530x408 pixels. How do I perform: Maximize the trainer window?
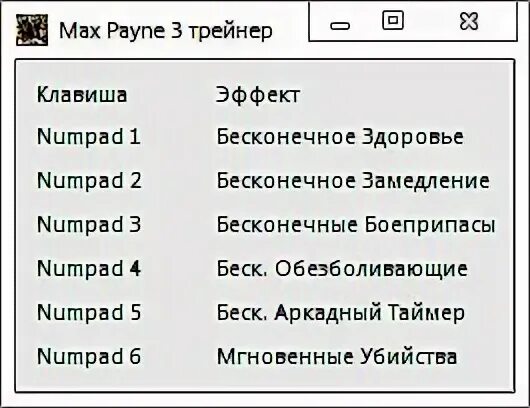pyautogui.click(x=393, y=20)
